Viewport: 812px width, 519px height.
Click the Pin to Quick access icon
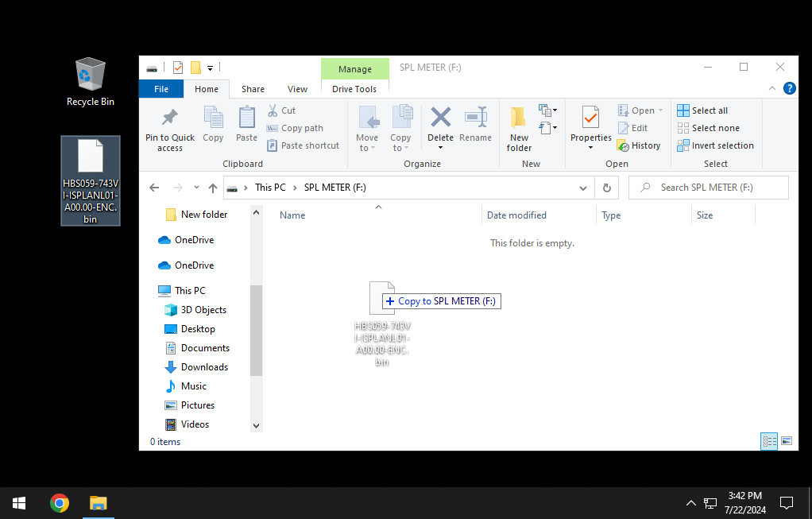click(169, 119)
